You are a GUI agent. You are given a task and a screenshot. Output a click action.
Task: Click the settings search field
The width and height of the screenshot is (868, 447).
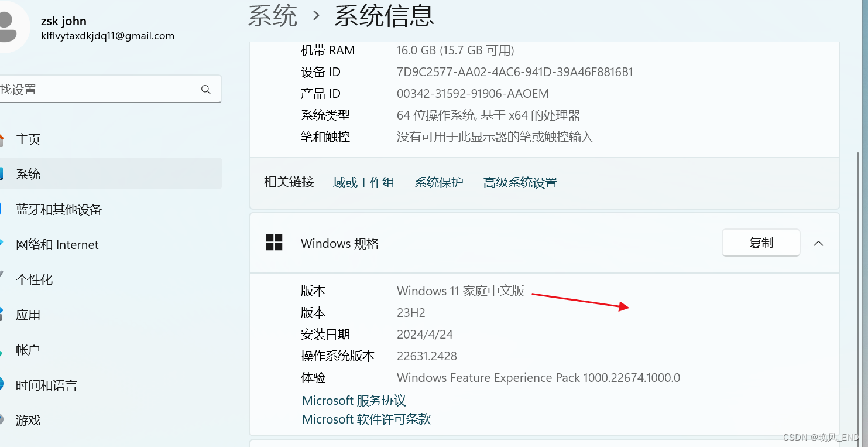(x=111, y=89)
